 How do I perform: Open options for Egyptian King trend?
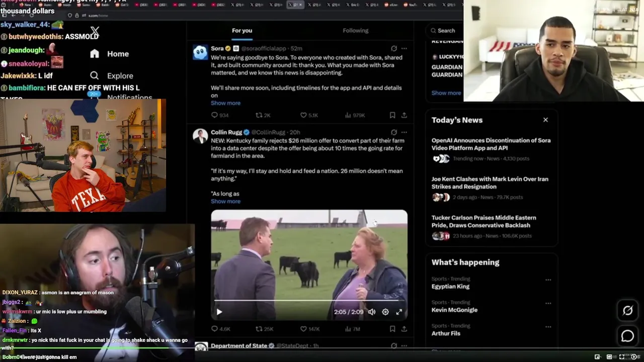click(x=548, y=280)
